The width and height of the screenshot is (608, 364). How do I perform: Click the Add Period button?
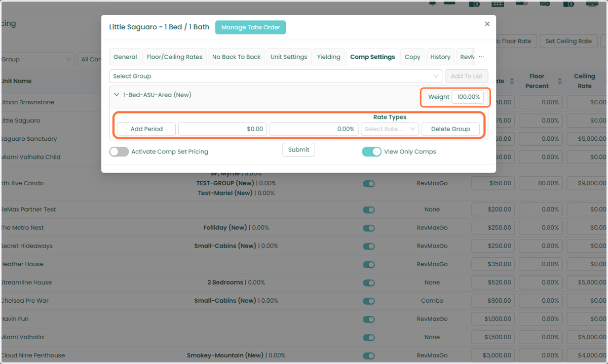[146, 129]
